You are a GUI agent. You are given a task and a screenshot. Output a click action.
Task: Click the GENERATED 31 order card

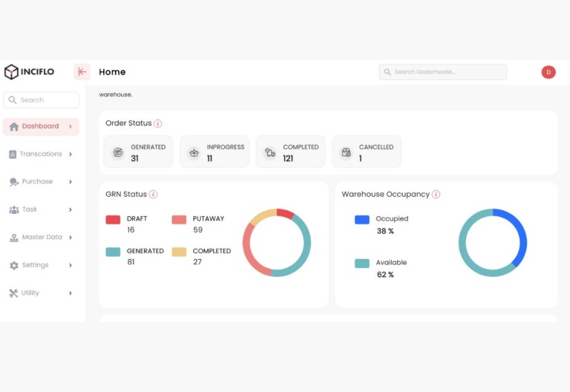139,151
